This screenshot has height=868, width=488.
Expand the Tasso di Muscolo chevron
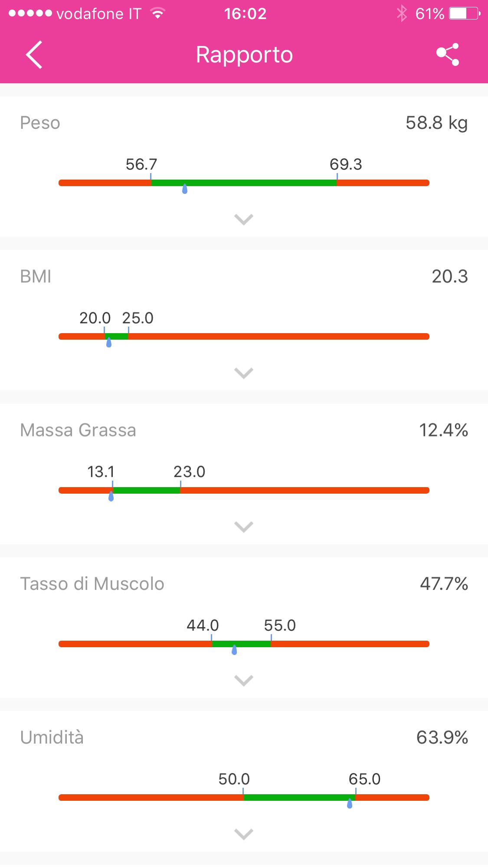point(244,681)
